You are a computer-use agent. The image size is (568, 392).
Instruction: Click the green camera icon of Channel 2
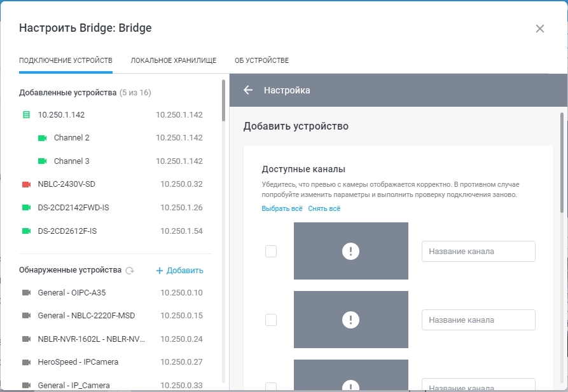(x=43, y=138)
